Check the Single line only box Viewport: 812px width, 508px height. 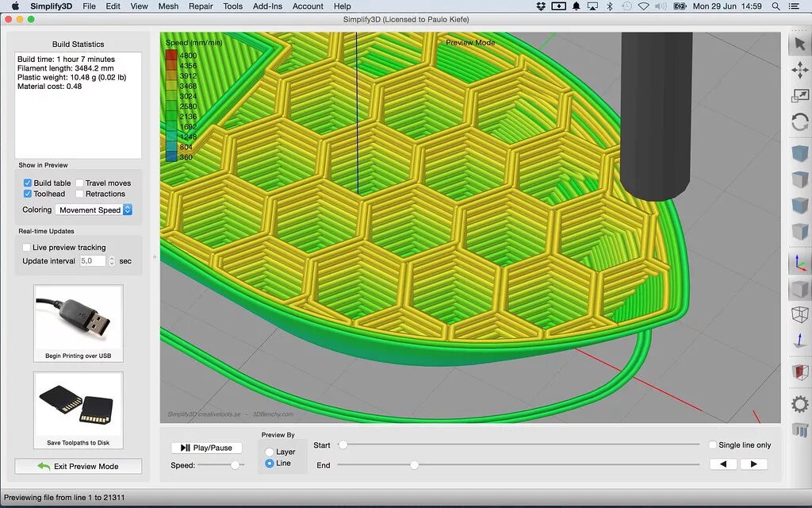(x=713, y=444)
